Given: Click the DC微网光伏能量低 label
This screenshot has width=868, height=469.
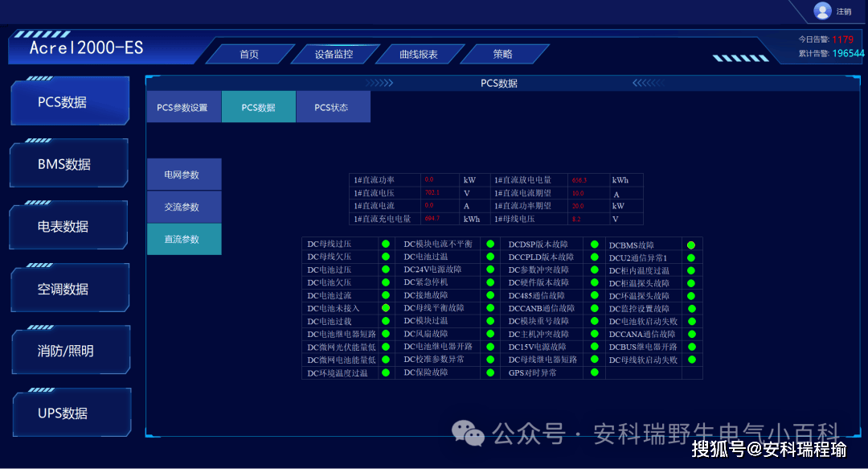Looking at the screenshot, I should [342, 347].
